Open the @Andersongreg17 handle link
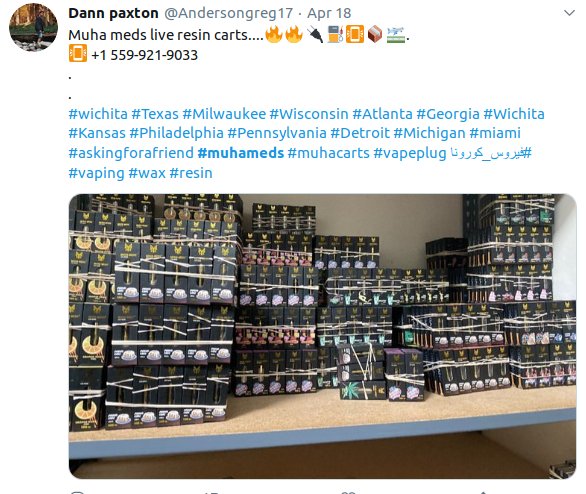 point(228,13)
